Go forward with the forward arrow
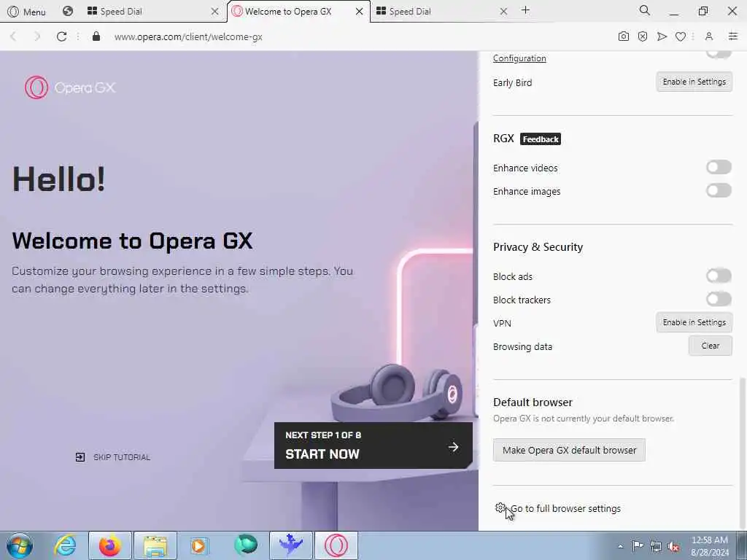Screen dimensions: 747x560 click(37, 36)
